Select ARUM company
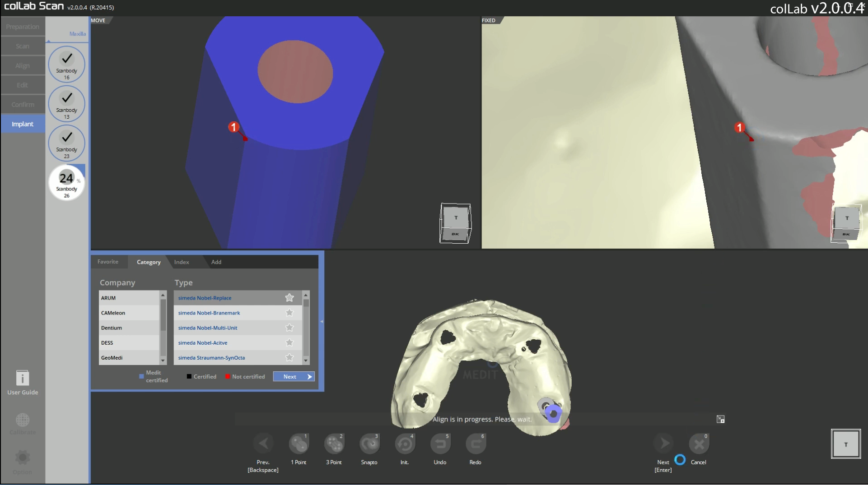The width and height of the screenshot is (868, 485). pyautogui.click(x=129, y=298)
